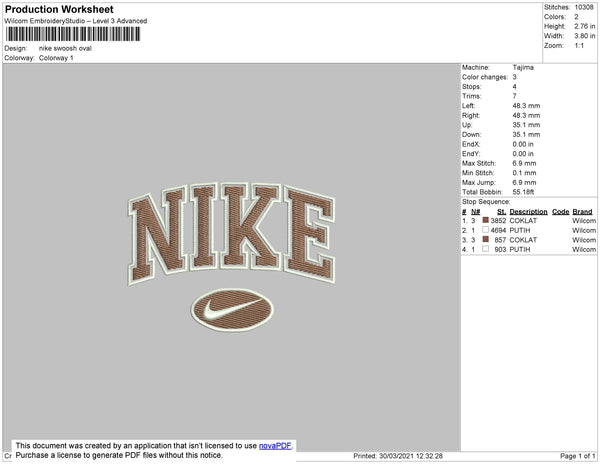600x464 pixels.
Task: Click the 'Code' column header
Action: [561, 212]
